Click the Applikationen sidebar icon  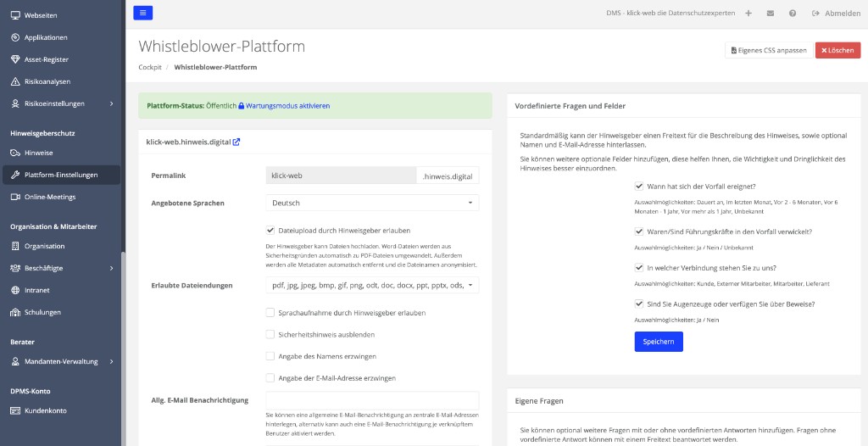point(15,37)
